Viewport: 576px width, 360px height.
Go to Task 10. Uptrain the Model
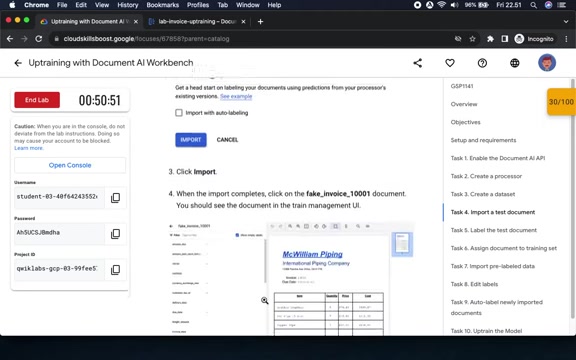coord(486,331)
